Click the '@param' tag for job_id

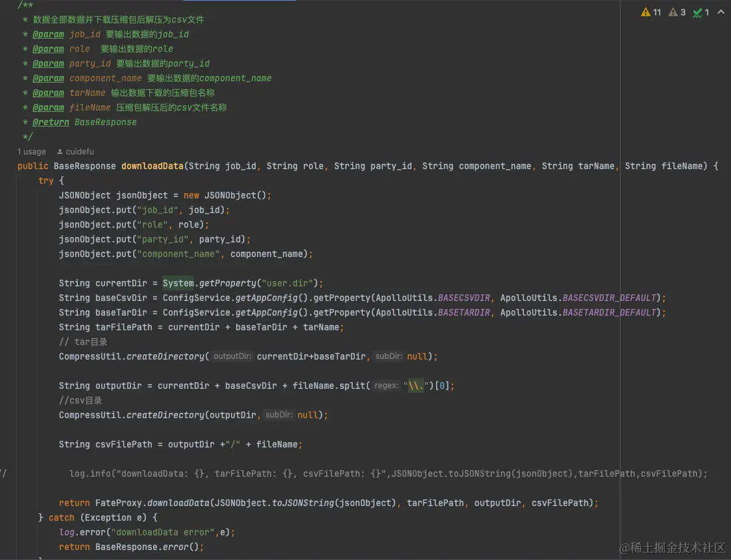49,34
